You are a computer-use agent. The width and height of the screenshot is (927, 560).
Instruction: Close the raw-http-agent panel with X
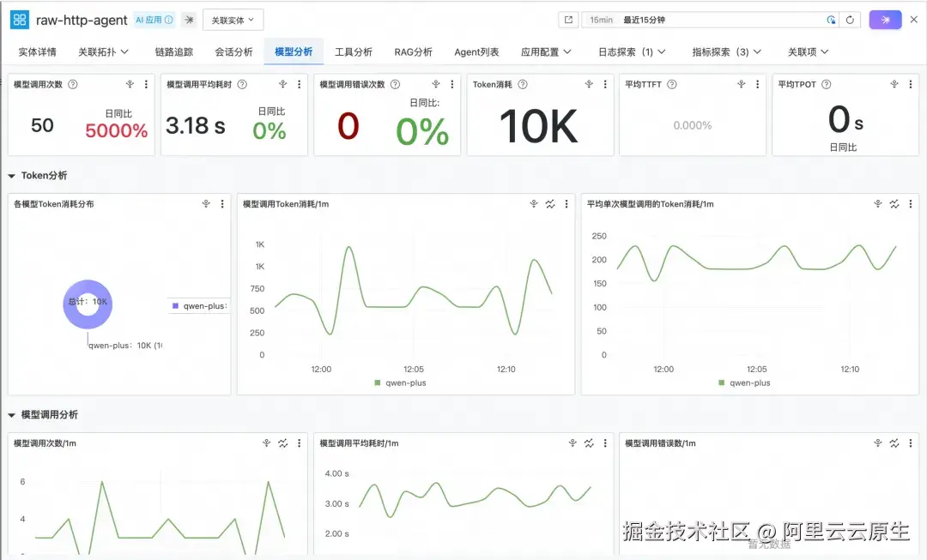click(x=913, y=20)
